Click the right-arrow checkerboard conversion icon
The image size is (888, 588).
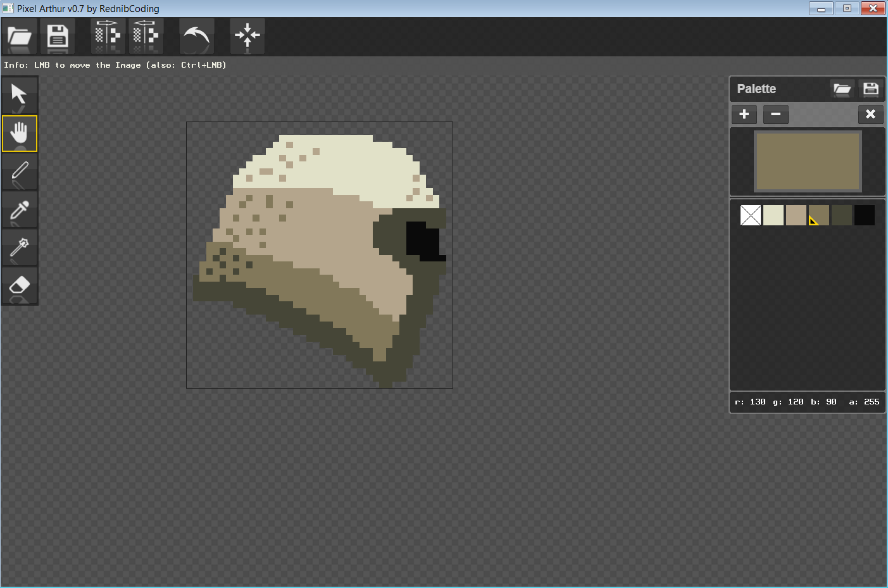108,35
